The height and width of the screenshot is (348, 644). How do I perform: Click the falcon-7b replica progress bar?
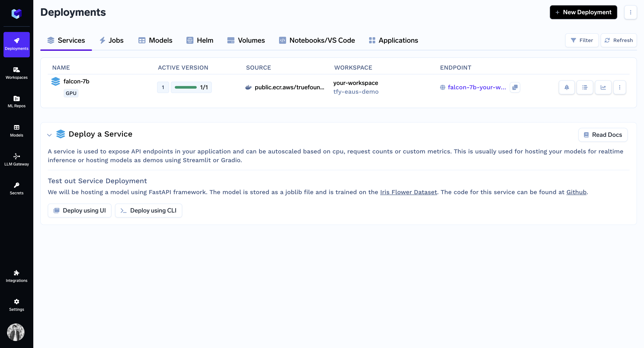click(x=186, y=87)
